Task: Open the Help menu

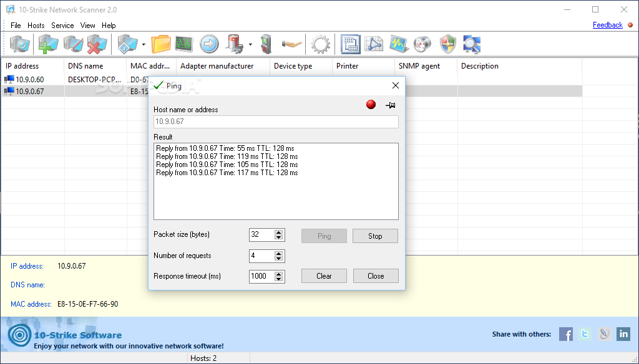Action: [x=109, y=26]
